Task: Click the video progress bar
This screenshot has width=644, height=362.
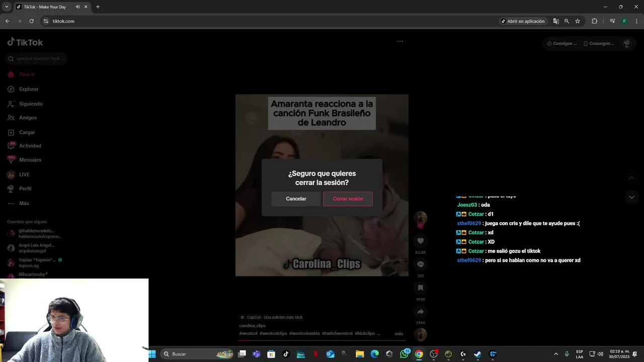Action: point(322,341)
